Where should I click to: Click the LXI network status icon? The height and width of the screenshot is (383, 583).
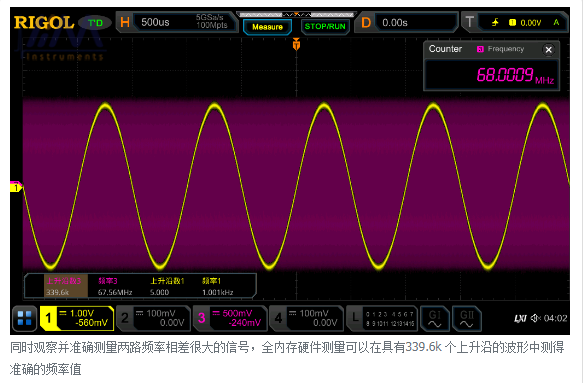(520, 318)
